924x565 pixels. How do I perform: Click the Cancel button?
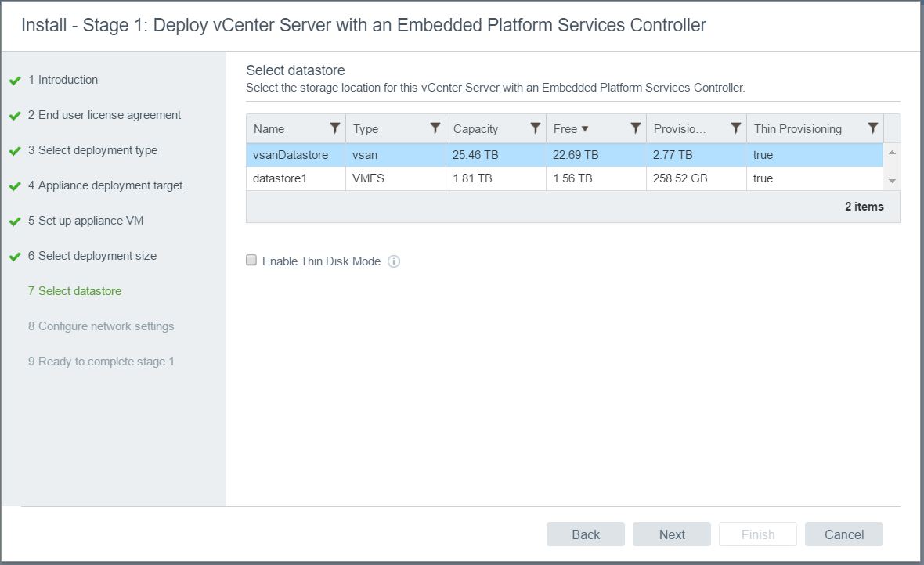click(x=844, y=534)
